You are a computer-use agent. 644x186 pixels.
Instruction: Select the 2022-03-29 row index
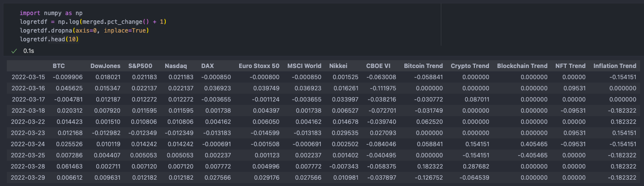[x=28, y=178]
